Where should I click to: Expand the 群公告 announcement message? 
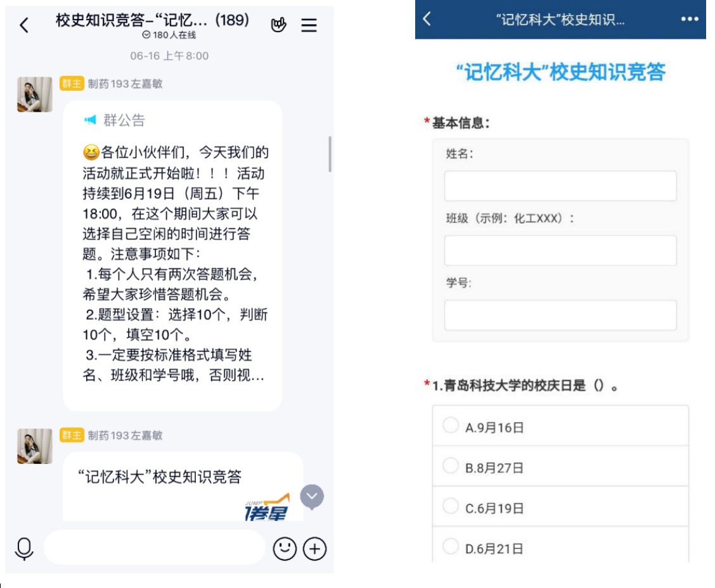tap(172, 253)
